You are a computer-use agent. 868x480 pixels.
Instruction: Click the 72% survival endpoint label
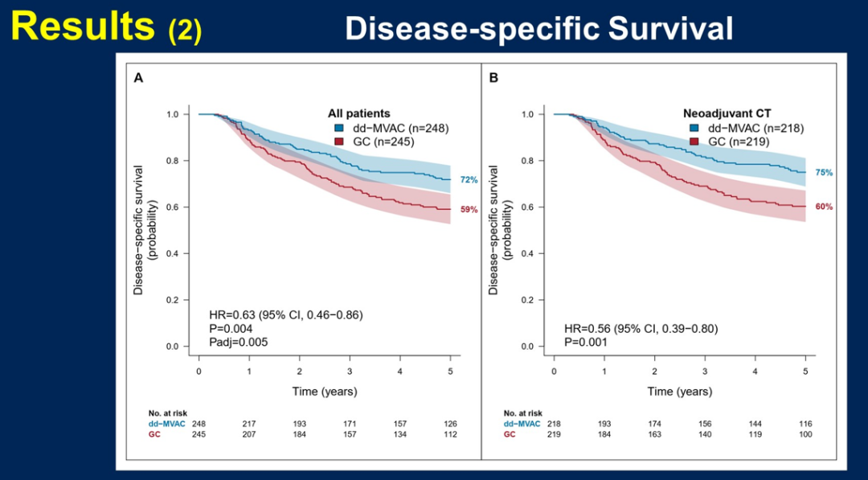point(469,180)
